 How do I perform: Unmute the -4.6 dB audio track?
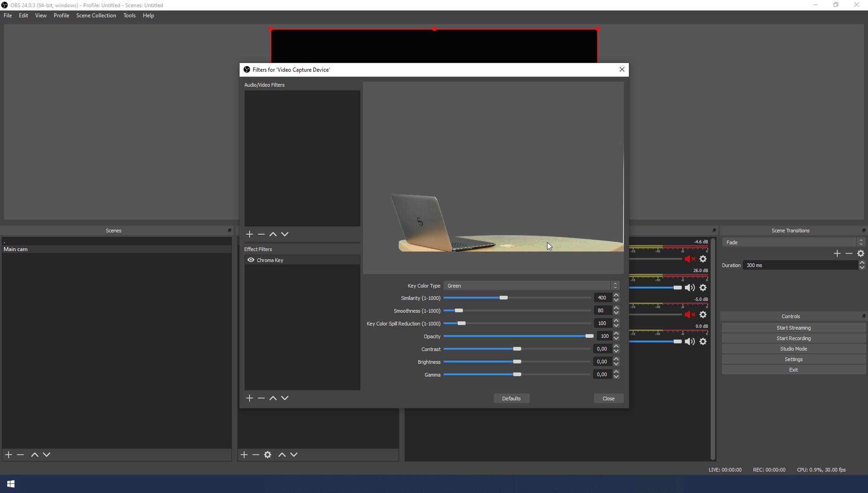tap(690, 259)
